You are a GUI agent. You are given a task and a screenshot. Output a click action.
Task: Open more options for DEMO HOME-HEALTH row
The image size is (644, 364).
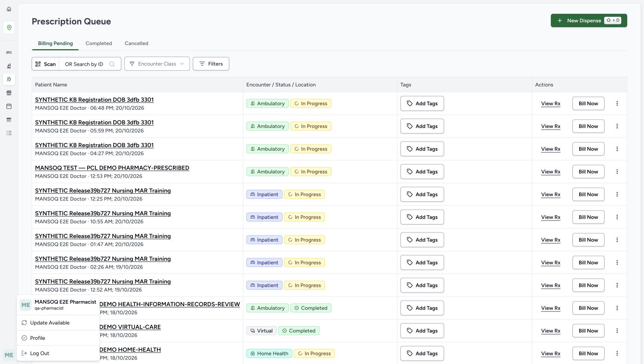(x=617, y=354)
